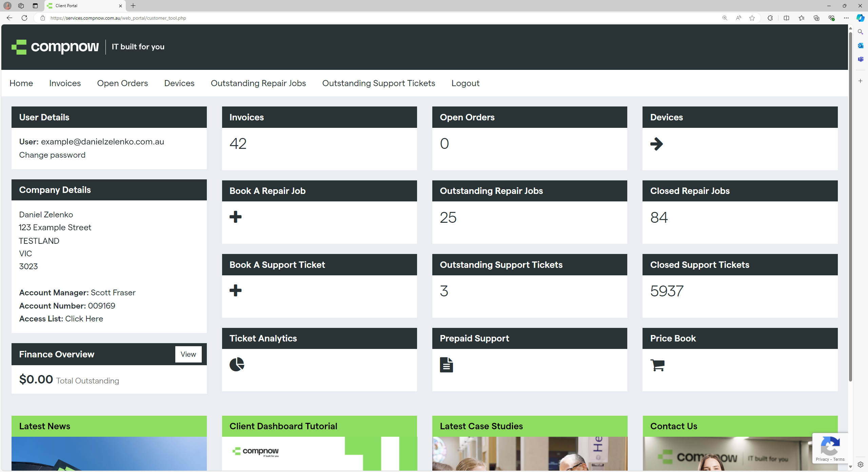This screenshot has height=472, width=868.
Task: Open the browser Settings and more menu
Action: (846, 18)
